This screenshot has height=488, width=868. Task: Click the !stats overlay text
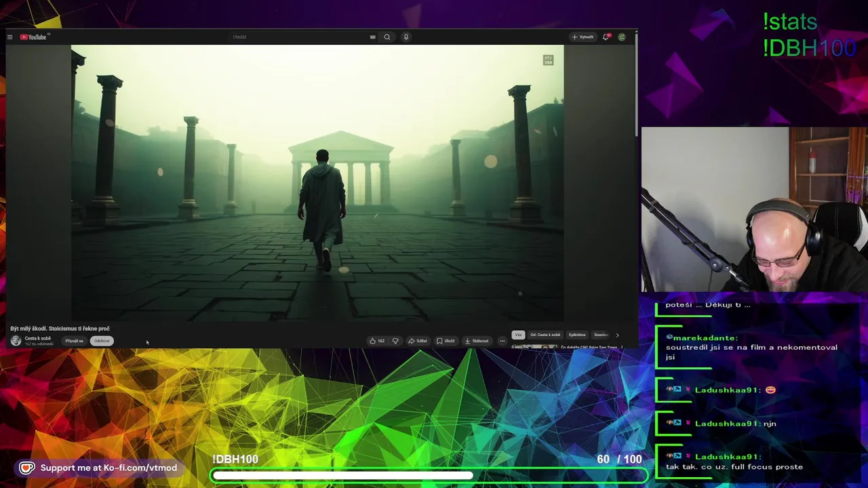pos(790,22)
